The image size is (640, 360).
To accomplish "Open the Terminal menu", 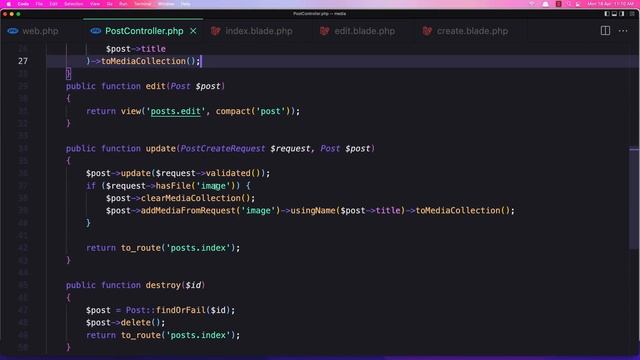I will pyautogui.click(x=142, y=4).
